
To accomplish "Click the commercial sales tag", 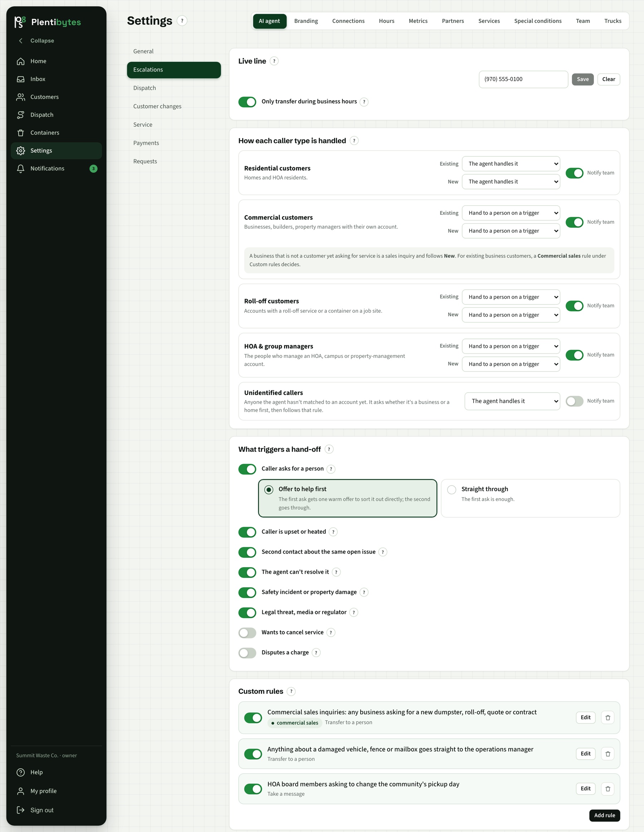I will point(295,724).
